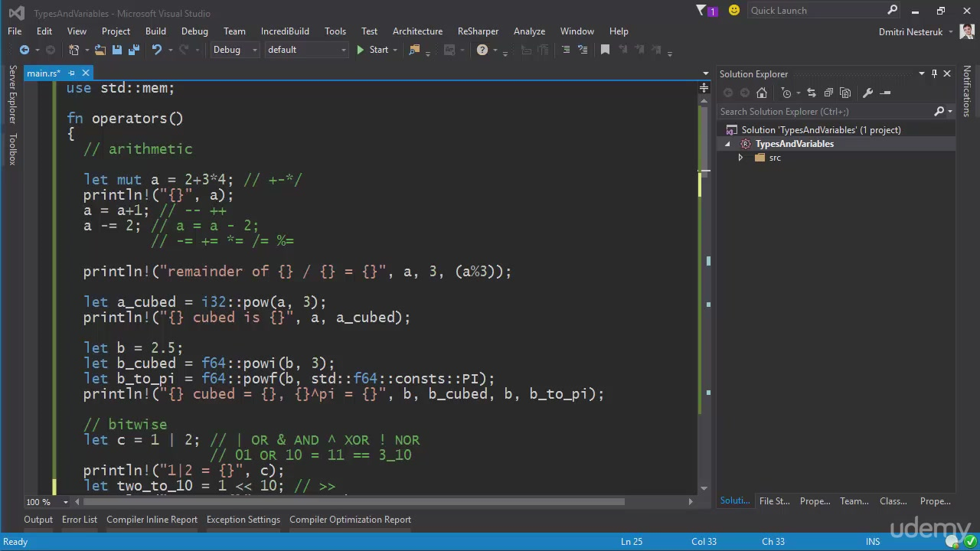Click the Home icon in Solution Explorer

(761, 93)
